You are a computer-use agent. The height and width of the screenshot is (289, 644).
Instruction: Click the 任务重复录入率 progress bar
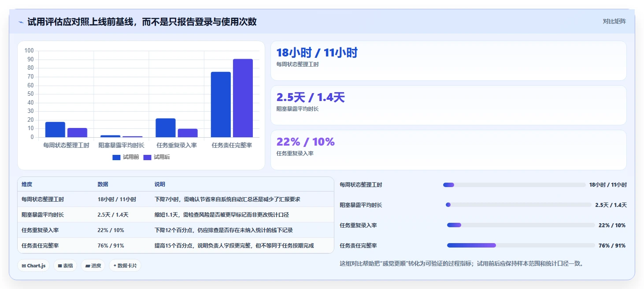pyautogui.click(x=521, y=225)
